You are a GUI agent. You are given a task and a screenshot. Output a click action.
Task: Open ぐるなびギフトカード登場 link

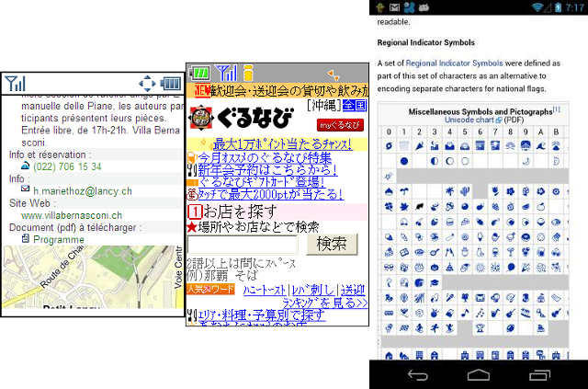pos(261,182)
